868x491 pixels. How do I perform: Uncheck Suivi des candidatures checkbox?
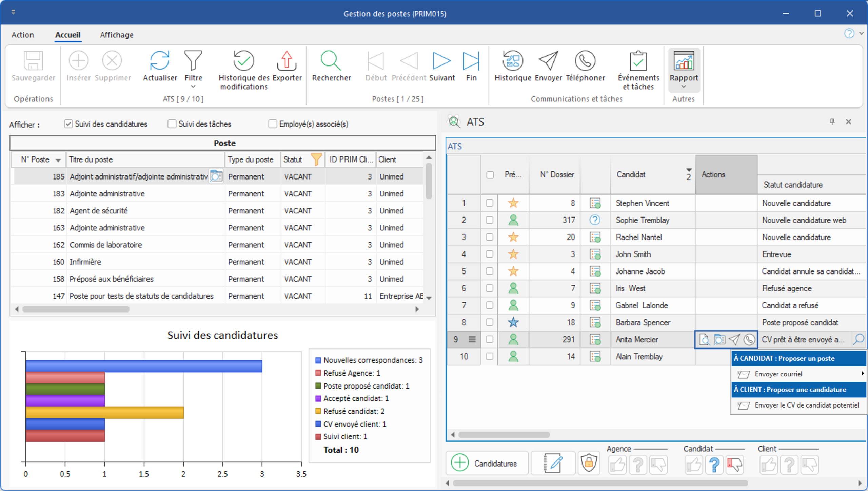pos(68,124)
